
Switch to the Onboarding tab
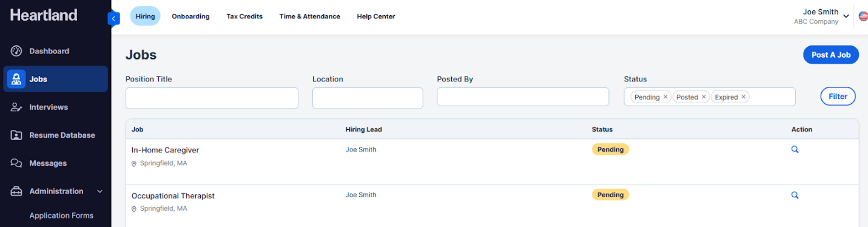[x=190, y=16]
